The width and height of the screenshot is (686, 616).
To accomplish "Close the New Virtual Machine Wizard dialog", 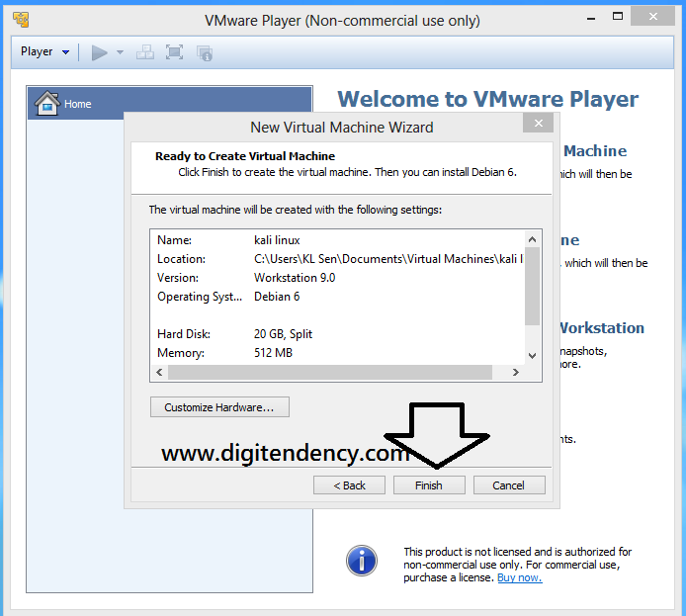I will pos(538,123).
